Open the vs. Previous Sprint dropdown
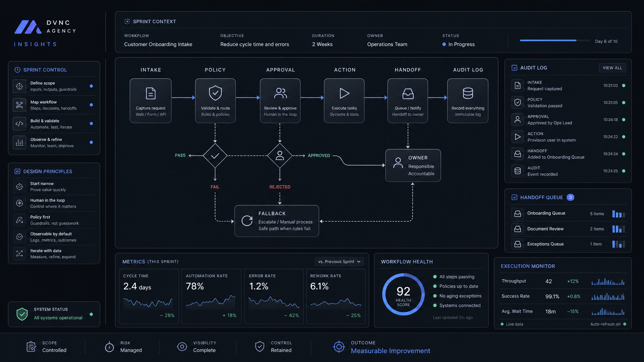The width and height of the screenshot is (644, 362). tap(339, 262)
